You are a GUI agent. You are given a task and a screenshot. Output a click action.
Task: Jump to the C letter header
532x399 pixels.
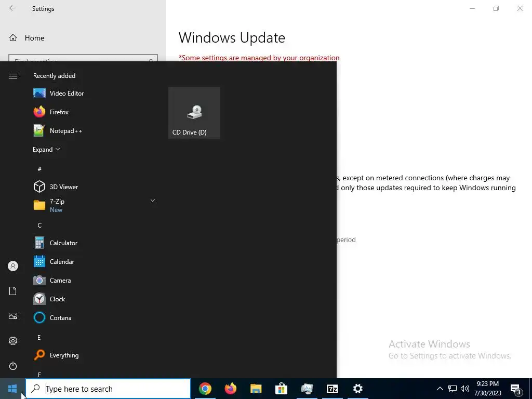pyautogui.click(x=39, y=225)
